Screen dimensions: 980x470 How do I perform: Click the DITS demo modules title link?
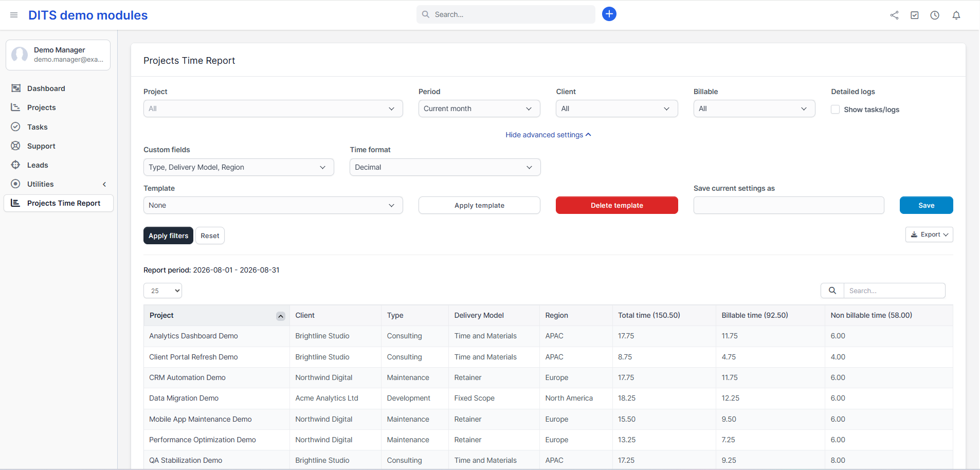coord(88,15)
